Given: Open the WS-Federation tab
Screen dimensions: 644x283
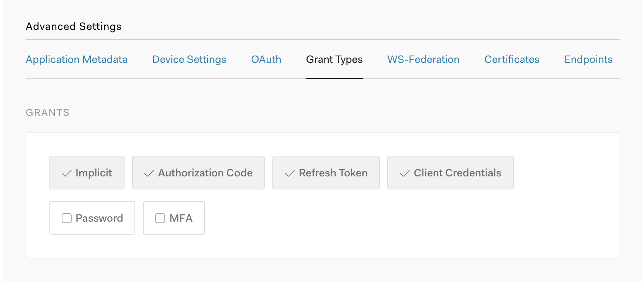Looking at the screenshot, I should click(423, 59).
